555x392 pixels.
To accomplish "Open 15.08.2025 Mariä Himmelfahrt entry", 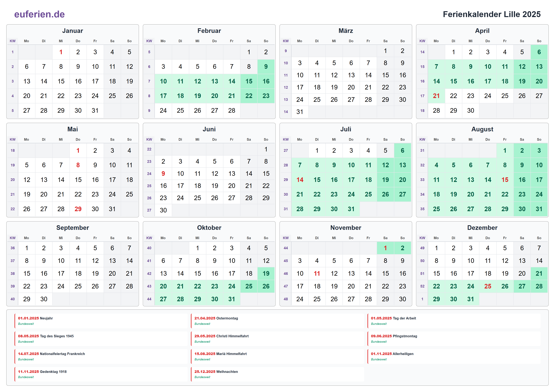I will pyautogui.click(x=277, y=356).
